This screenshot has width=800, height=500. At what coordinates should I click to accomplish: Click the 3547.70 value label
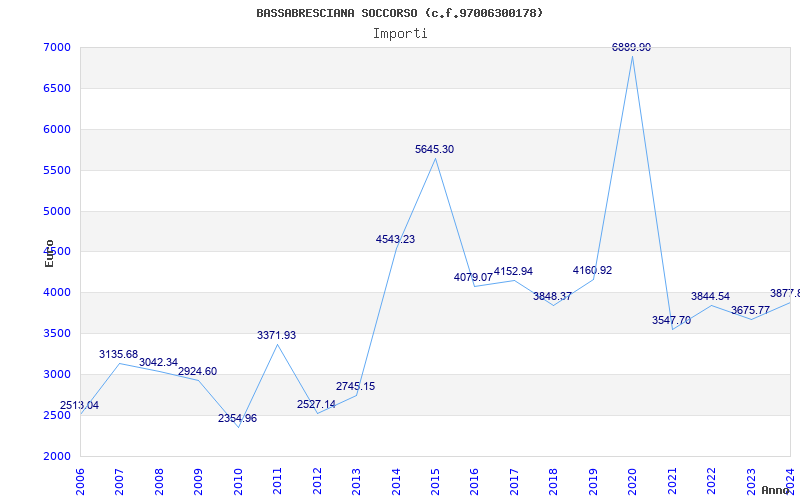671,320
